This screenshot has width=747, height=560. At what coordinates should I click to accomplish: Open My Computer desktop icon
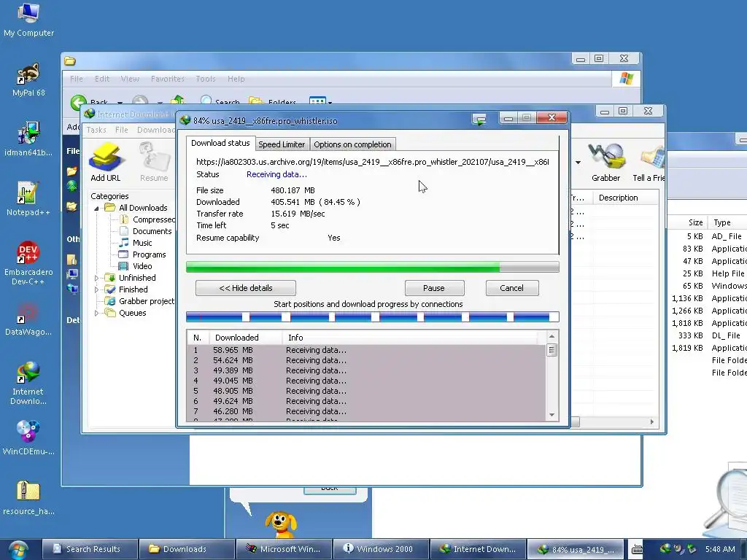(28, 20)
